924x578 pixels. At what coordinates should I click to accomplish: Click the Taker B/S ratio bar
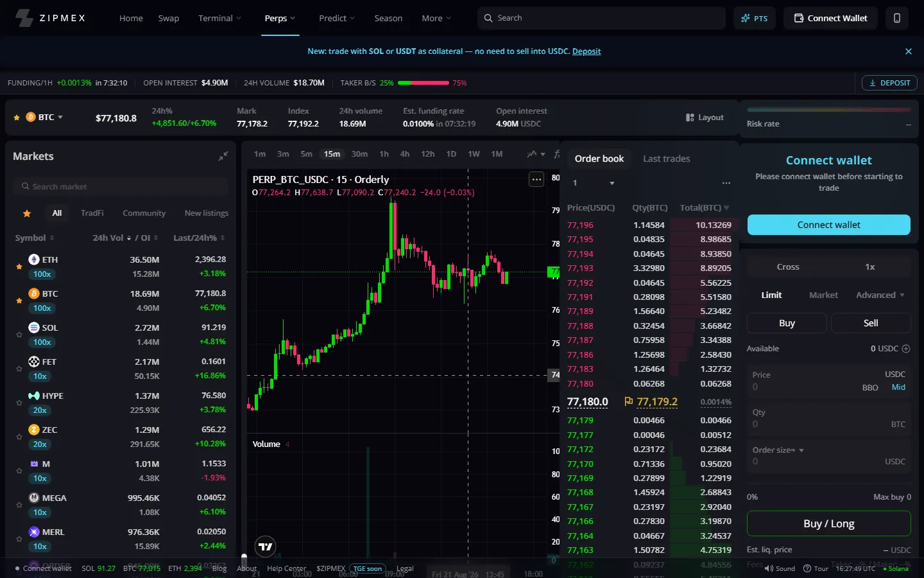click(424, 83)
